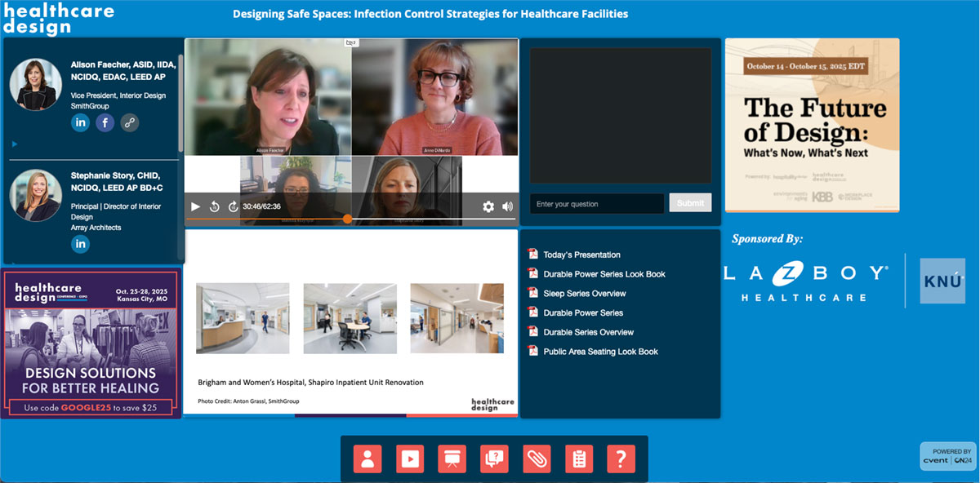Open Alison Faecher's Facebook page

click(105, 122)
